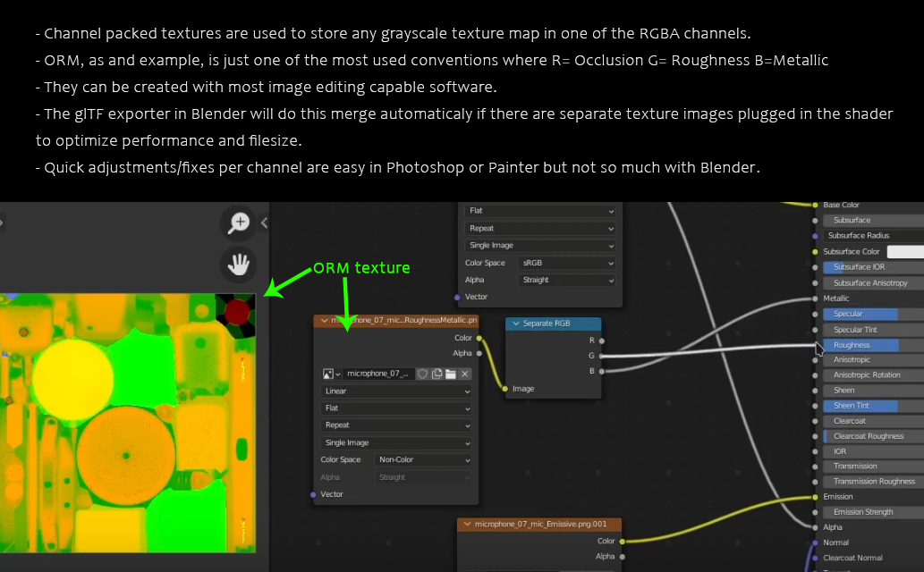Click the ORM texture preview image
This screenshot has width=924, height=572.
(x=128, y=423)
